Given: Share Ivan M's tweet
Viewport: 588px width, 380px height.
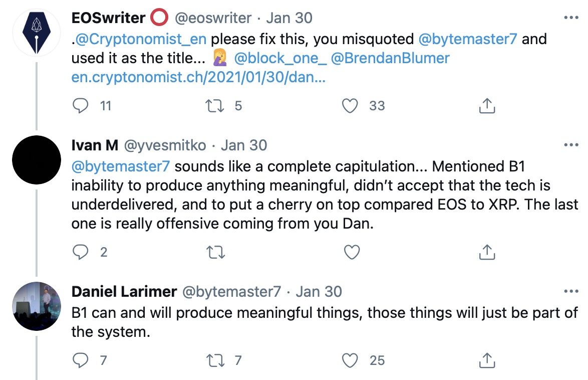Looking at the screenshot, I should coord(487,252).
